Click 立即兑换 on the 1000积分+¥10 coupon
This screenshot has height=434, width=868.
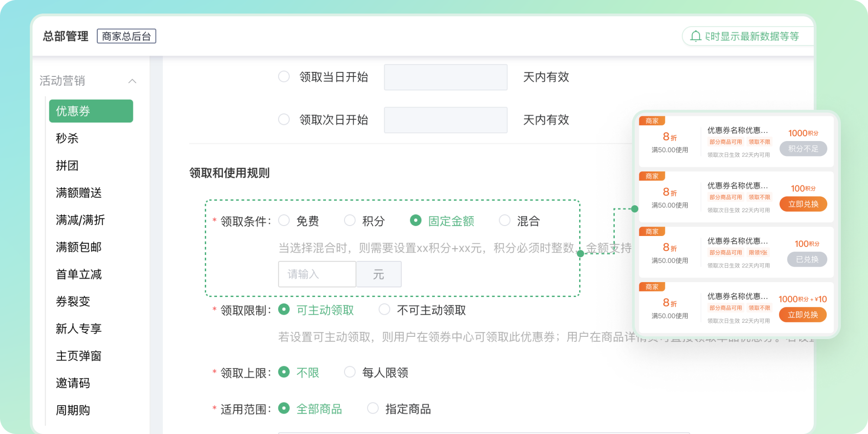tap(803, 315)
